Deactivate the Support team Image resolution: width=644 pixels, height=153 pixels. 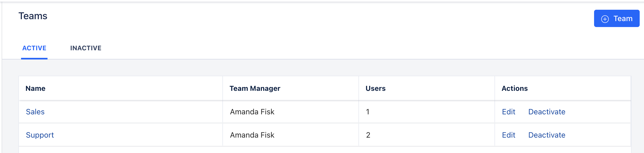(547, 135)
